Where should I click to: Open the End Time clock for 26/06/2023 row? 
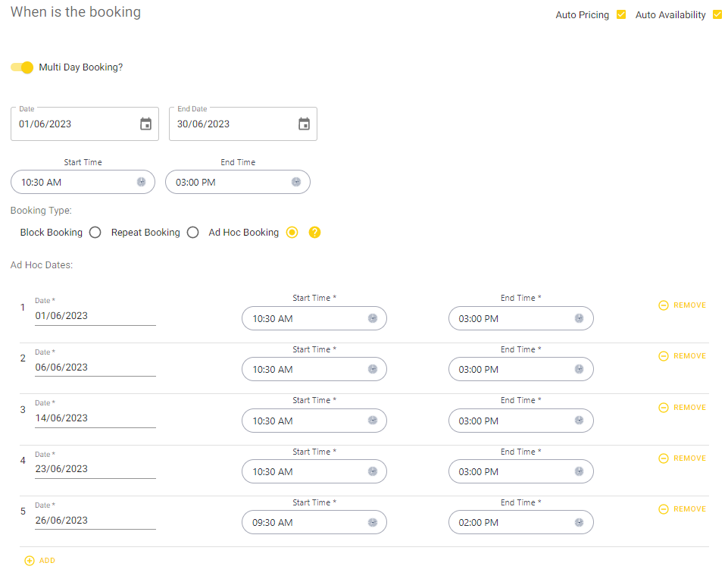pos(579,522)
